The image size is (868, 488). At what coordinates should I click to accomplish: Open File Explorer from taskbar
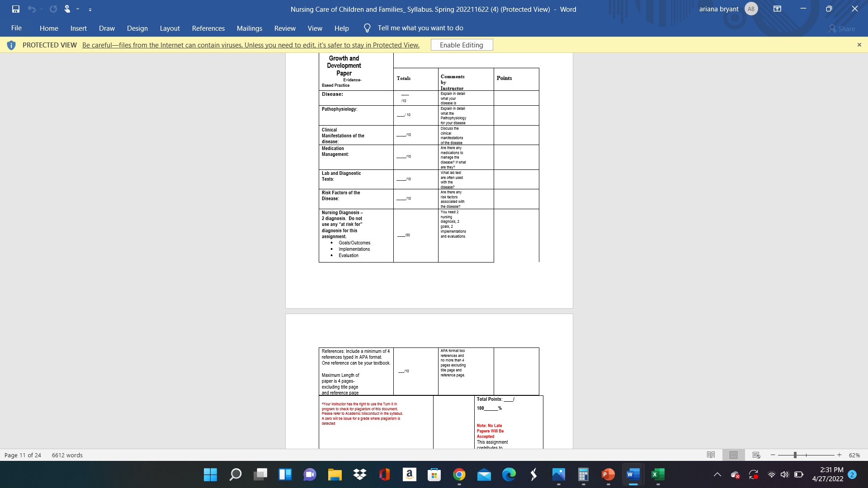pyautogui.click(x=335, y=474)
